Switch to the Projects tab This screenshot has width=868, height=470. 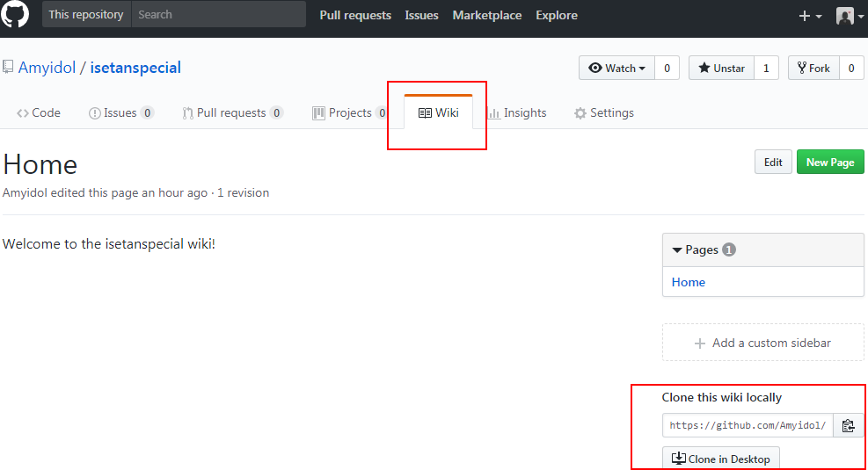[349, 112]
